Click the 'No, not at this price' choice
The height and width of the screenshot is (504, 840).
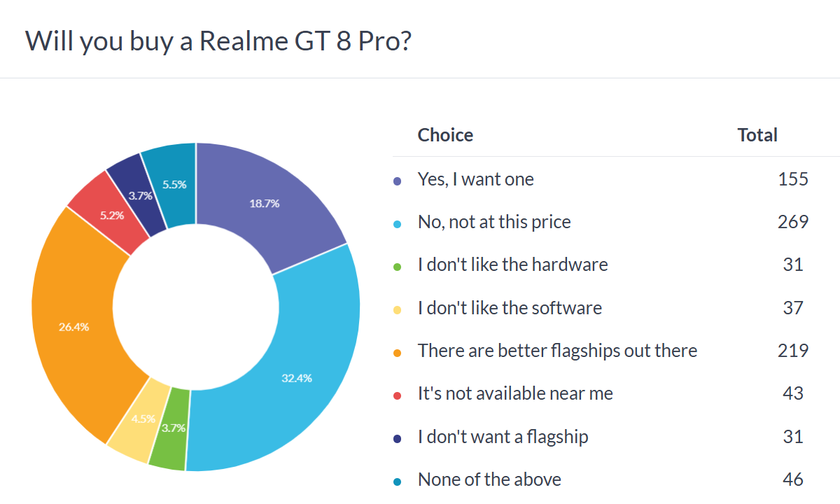point(494,223)
